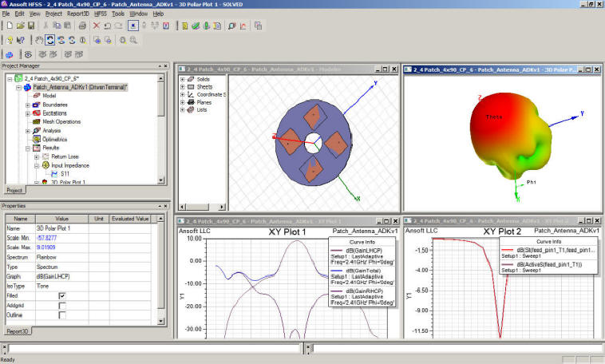Click the IsoType Tone value cell
This screenshot has width=605, height=364.
tap(61, 286)
